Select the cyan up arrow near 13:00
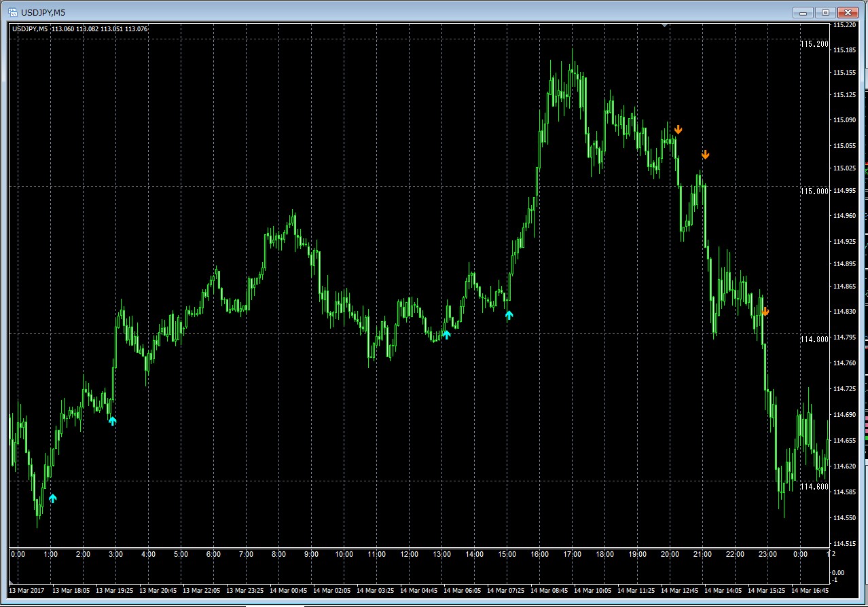The image size is (868, 607). 446,334
